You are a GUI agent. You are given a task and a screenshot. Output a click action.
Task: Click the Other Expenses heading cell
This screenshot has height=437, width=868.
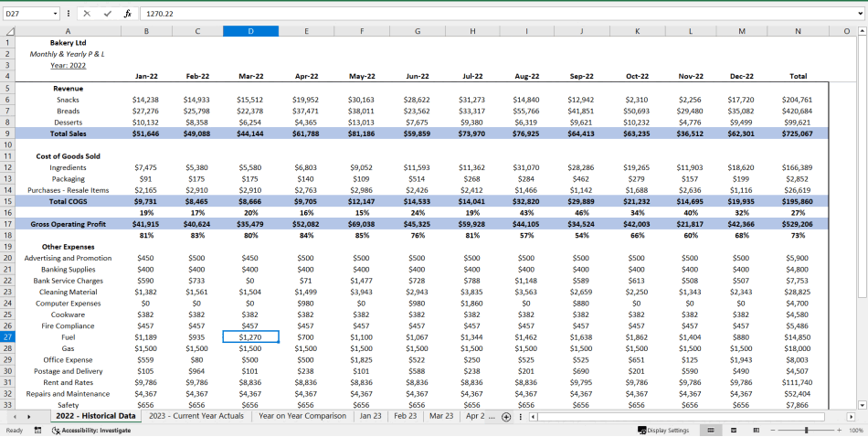coord(69,247)
